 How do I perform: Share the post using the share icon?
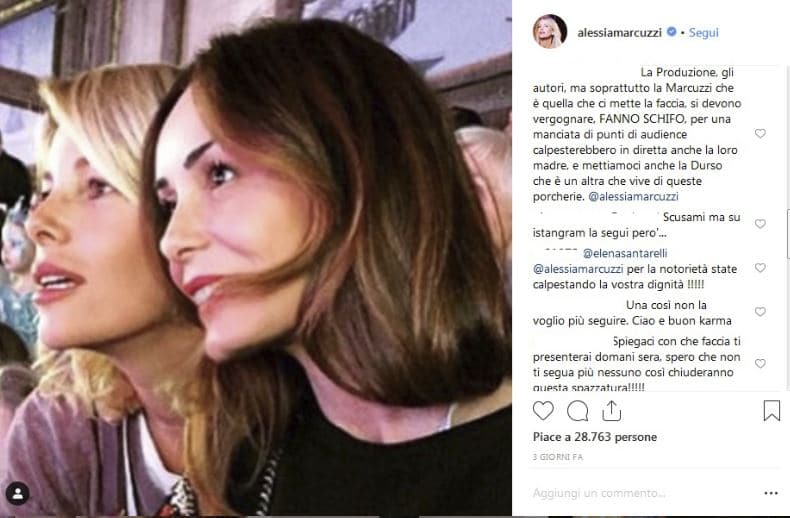click(x=611, y=410)
